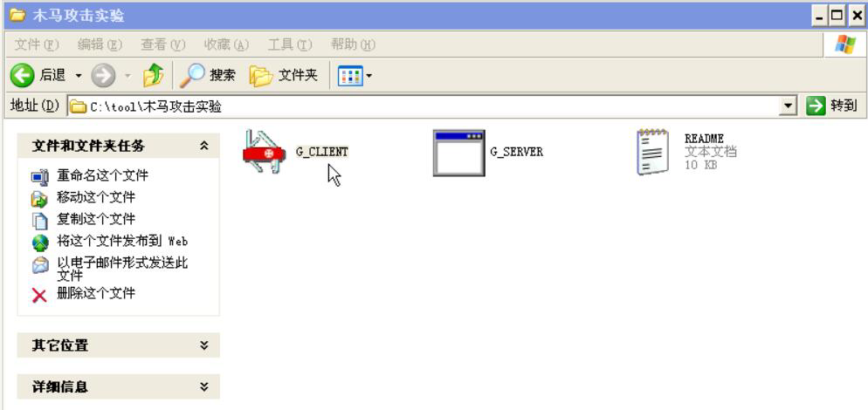Select the README text document icon
Screen dimensions: 868x410
[652, 152]
